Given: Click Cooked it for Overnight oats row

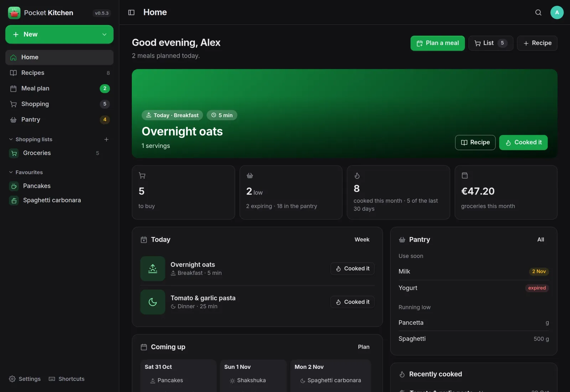Looking at the screenshot, I should pos(352,269).
